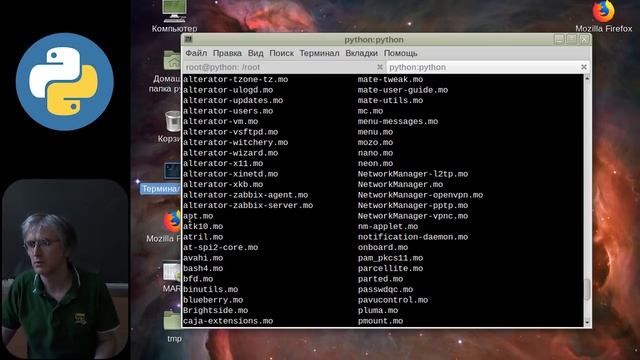Switch to the root@python: /root tab
Viewport: 640px width, 360px height.
click(x=283, y=67)
